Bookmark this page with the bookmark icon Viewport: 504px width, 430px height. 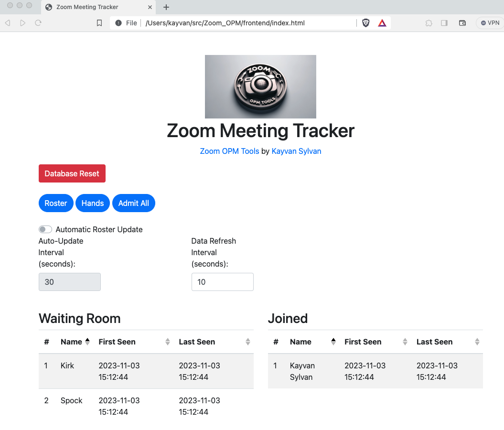point(99,23)
